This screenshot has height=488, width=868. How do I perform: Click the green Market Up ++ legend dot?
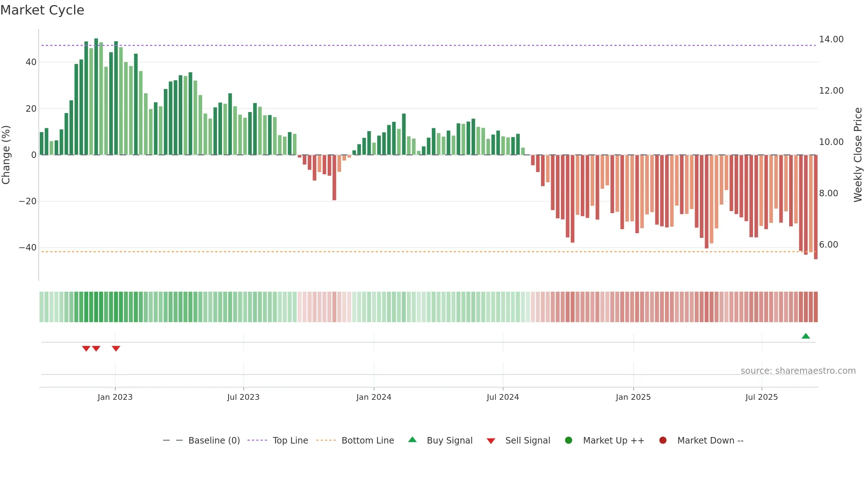pyautogui.click(x=569, y=440)
